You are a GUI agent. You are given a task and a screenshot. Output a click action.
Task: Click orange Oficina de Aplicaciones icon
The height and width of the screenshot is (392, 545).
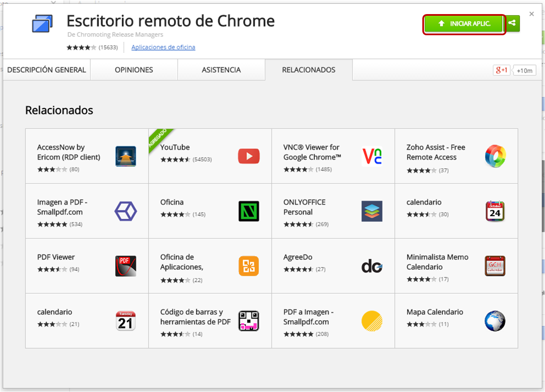pyautogui.click(x=249, y=266)
